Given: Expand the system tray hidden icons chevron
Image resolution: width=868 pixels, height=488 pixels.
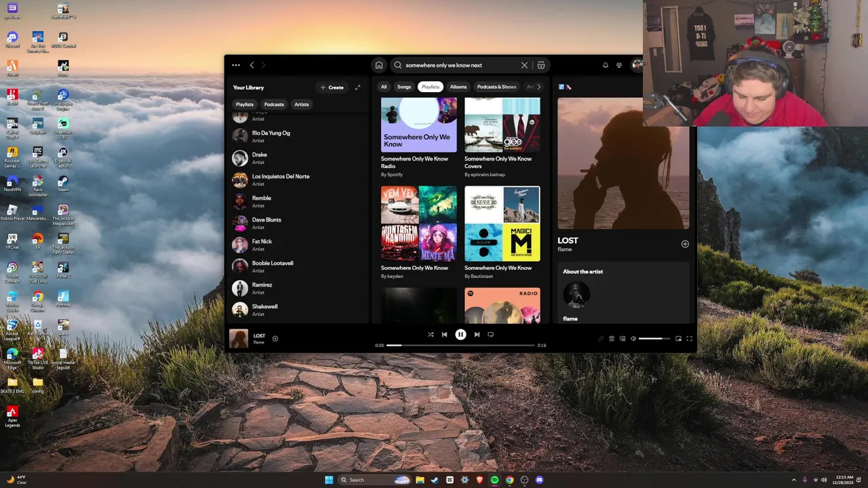Looking at the screenshot, I should 794,480.
